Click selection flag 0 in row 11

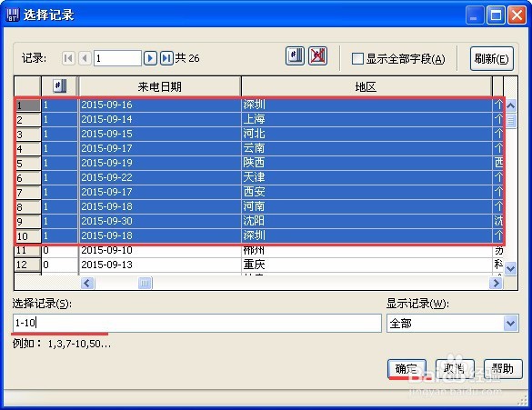pos(60,251)
